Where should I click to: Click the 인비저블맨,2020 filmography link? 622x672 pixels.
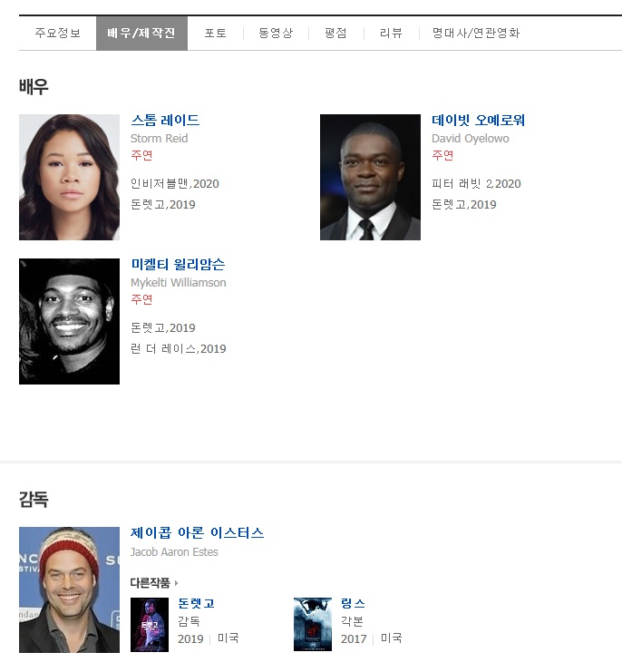pyautogui.click(x=175, y=184)
